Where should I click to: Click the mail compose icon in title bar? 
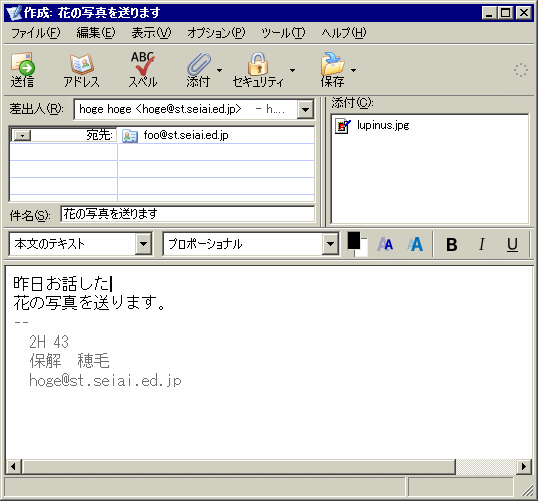[x=13, y=13]
